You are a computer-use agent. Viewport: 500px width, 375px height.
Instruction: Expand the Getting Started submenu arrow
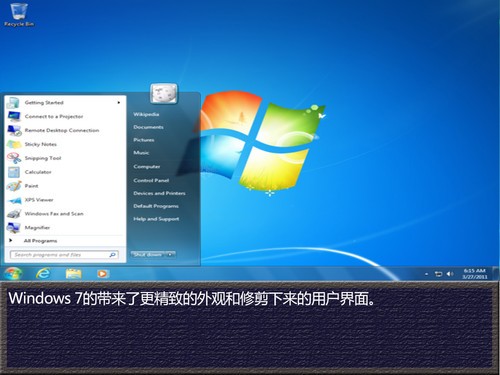tap(119, 103)
